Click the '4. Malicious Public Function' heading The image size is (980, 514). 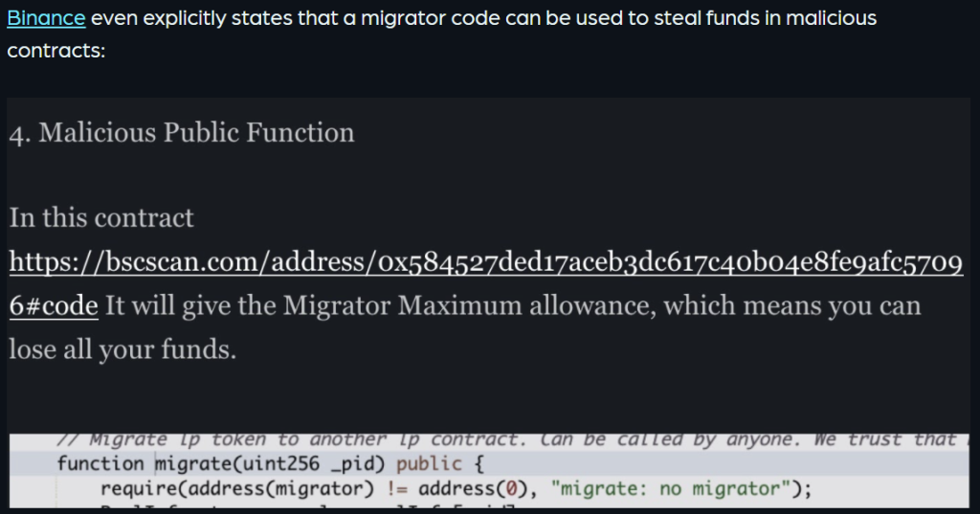[182, 133]
